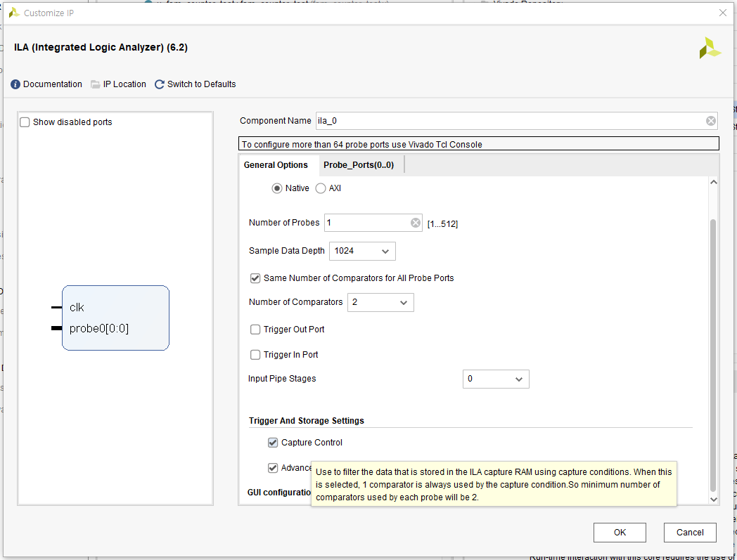Open the Sample Data Depth dropdown

click(x=362, y=251)
